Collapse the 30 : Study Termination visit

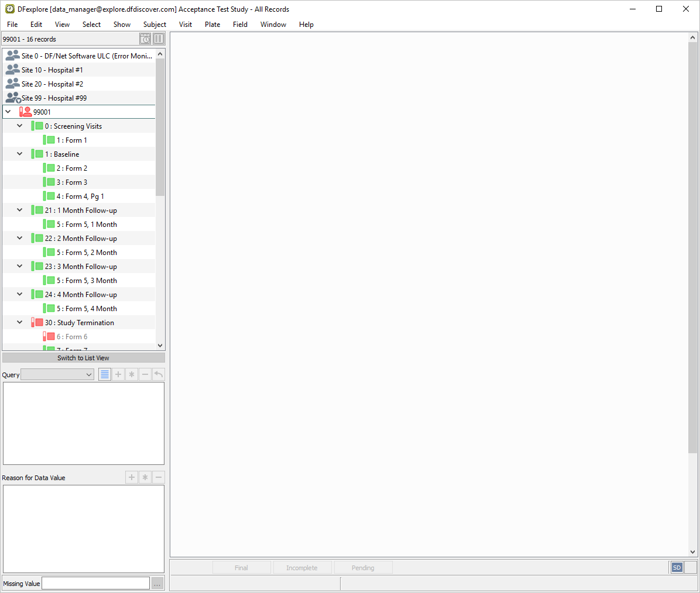pyautogui.click(x=19, y=322)
